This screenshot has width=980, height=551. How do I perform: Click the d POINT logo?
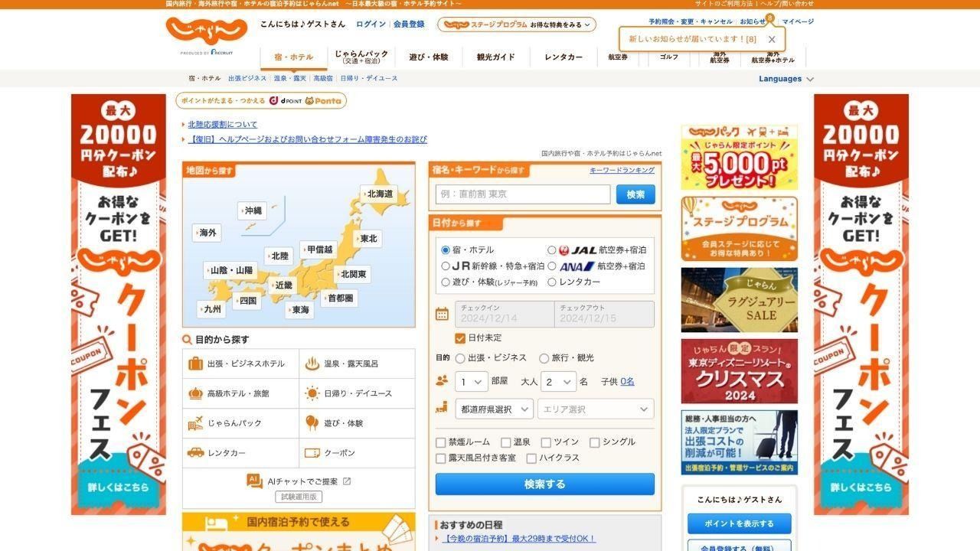click(286, 100)
